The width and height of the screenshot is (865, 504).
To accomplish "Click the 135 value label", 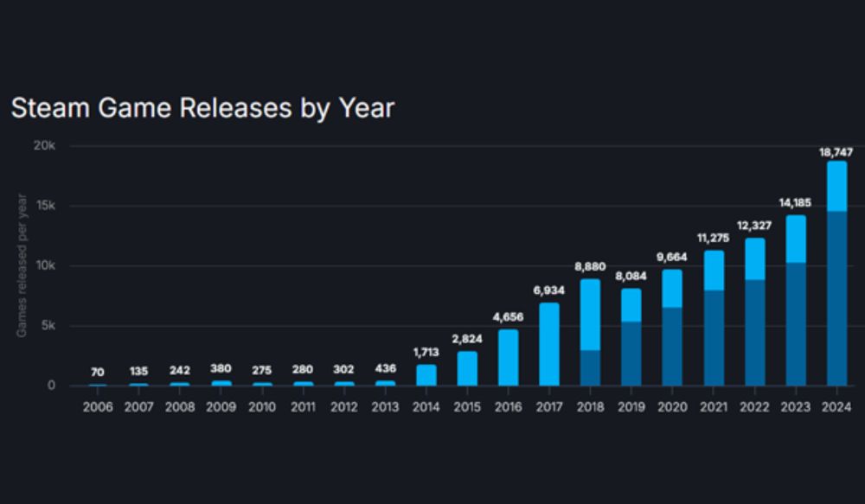I will pos(138,372).
